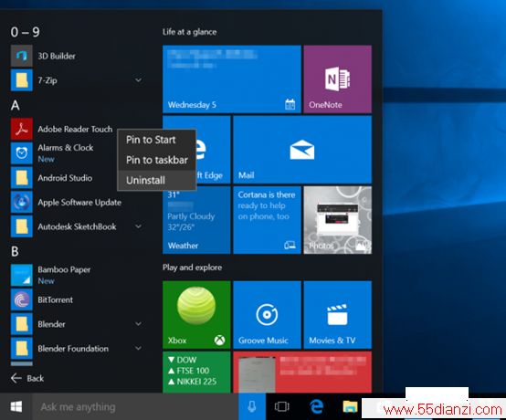Click the Play and explore group title
The width and height of the screenshot is (506, 420).
click(x=193, y=268)
